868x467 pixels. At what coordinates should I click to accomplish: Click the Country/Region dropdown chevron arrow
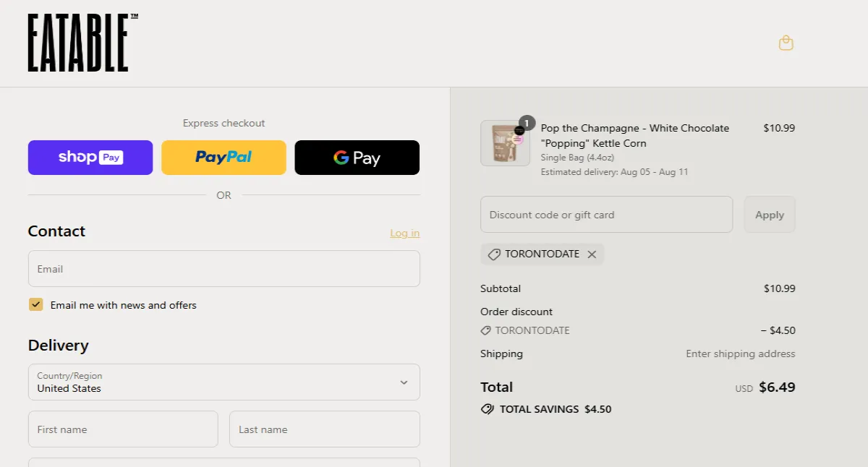(x=404, y=382)
